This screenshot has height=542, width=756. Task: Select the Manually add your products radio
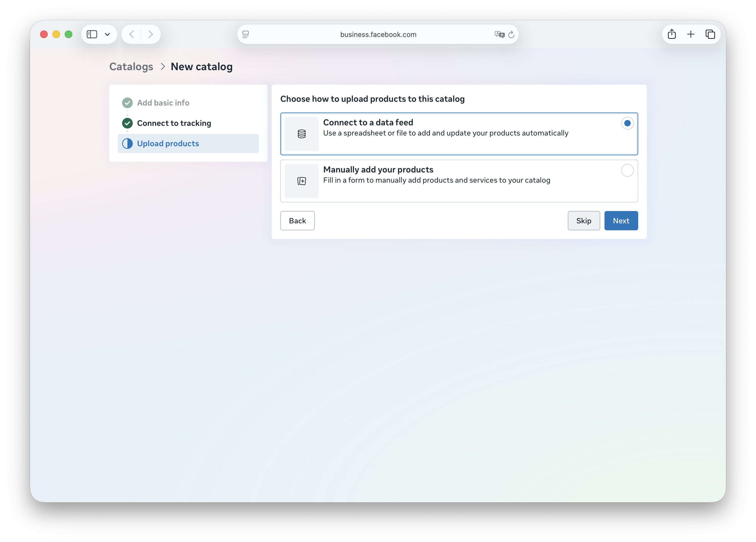pos(627,170)
